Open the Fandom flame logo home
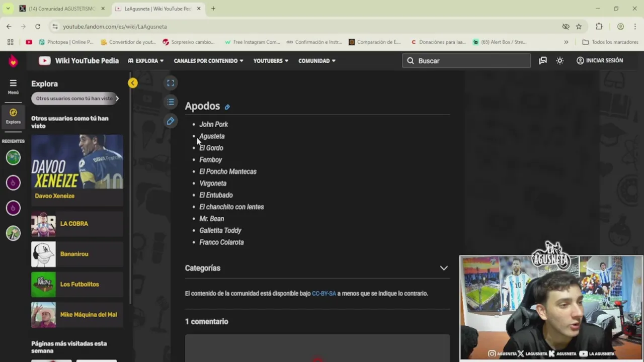Viewport: 644px width, 362px height. (x=13, y=61)
